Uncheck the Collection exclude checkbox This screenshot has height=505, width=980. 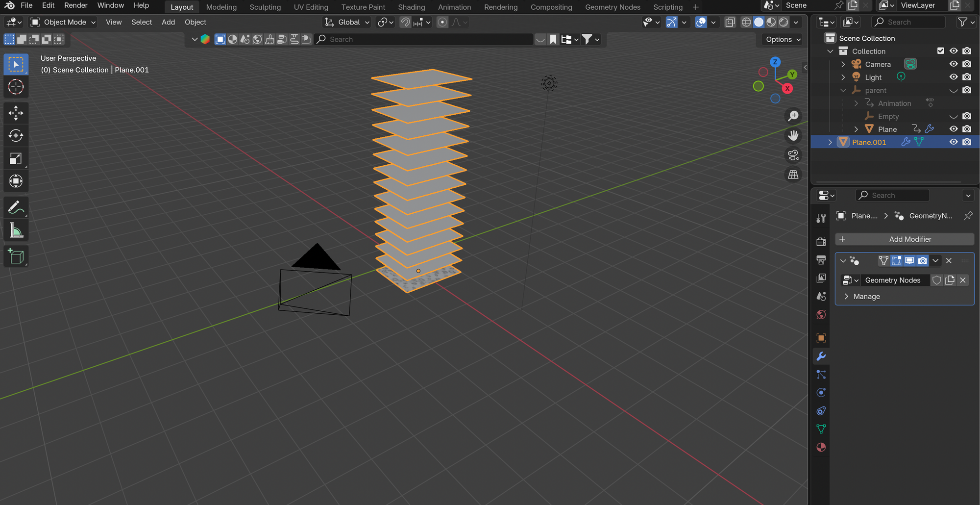coord(940,51)
